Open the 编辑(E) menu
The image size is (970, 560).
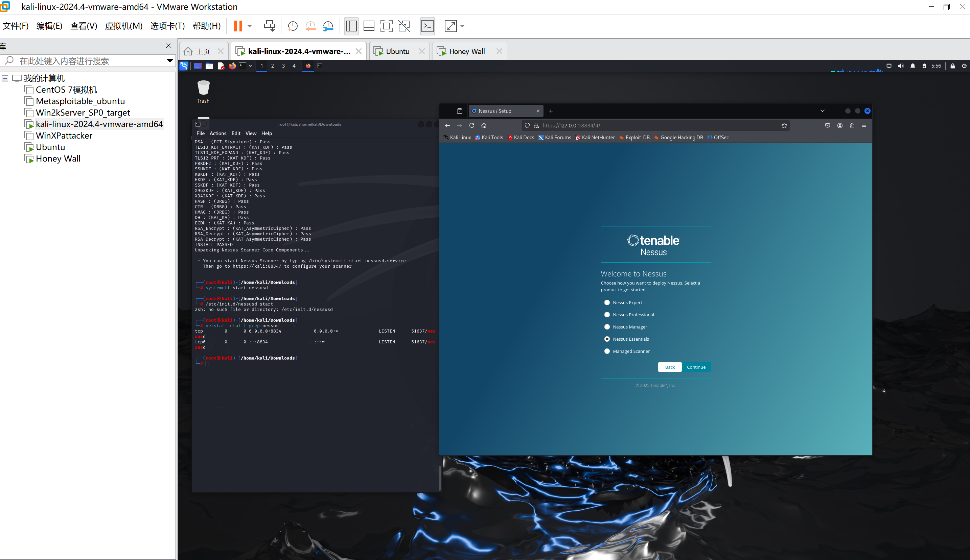click(x=49, y=26)
